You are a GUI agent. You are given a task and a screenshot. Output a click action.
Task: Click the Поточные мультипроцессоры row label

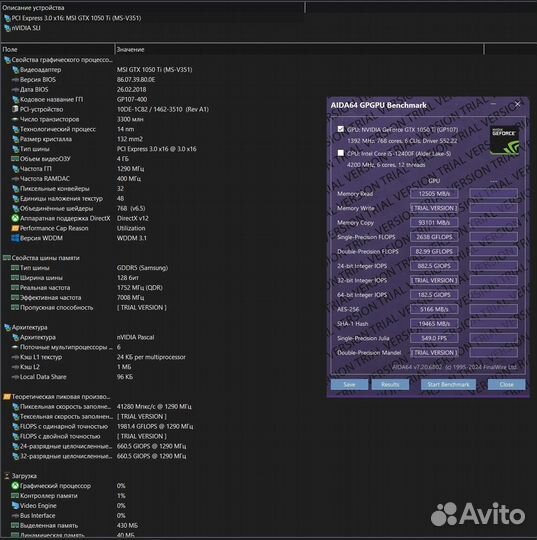tap(66, 347)
